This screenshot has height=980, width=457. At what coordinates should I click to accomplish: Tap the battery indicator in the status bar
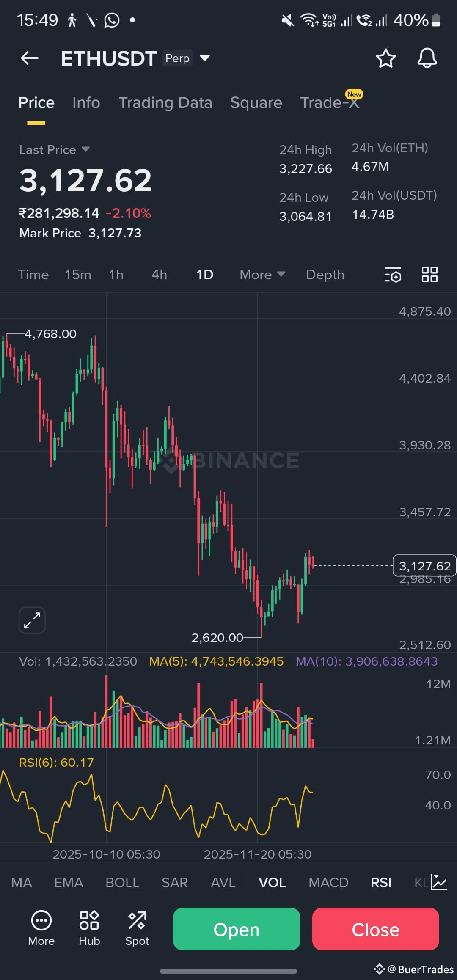[436, 20]
